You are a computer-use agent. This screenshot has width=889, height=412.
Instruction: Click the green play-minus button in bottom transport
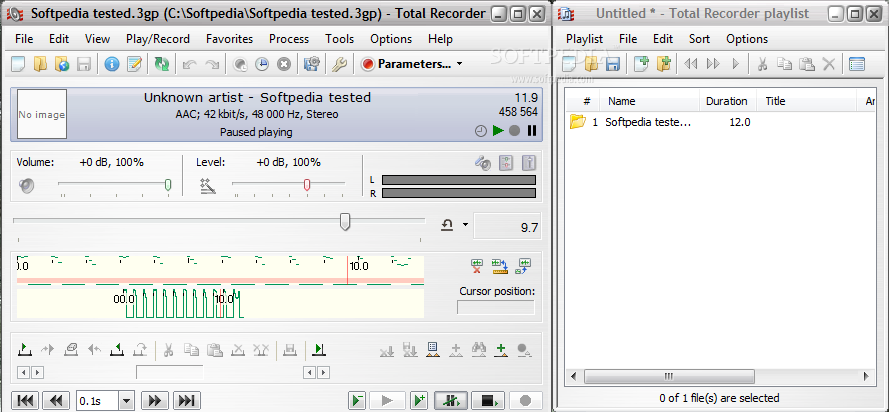[358, 401]
